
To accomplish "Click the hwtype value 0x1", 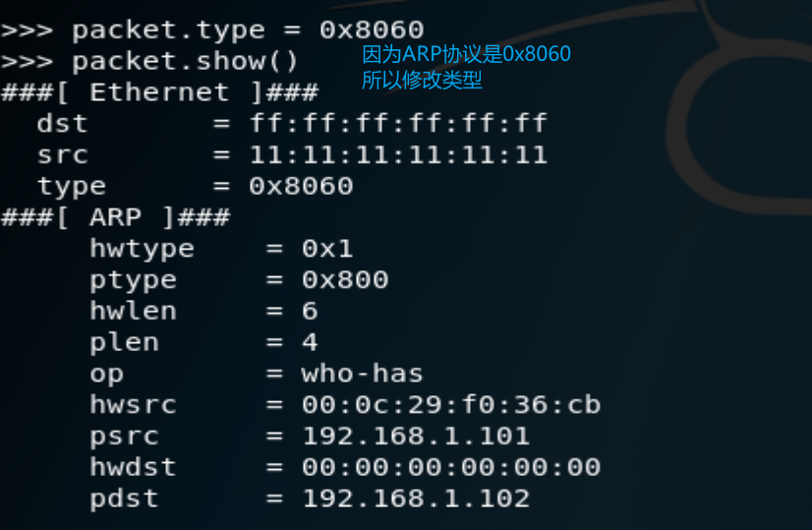I will pyautogui.click(x=327, y=249).
